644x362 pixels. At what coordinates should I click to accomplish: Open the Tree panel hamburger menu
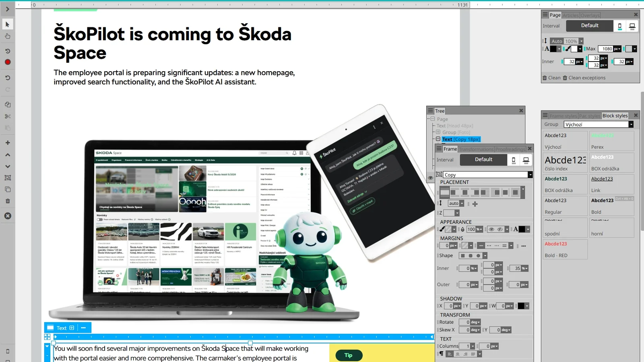431,111
